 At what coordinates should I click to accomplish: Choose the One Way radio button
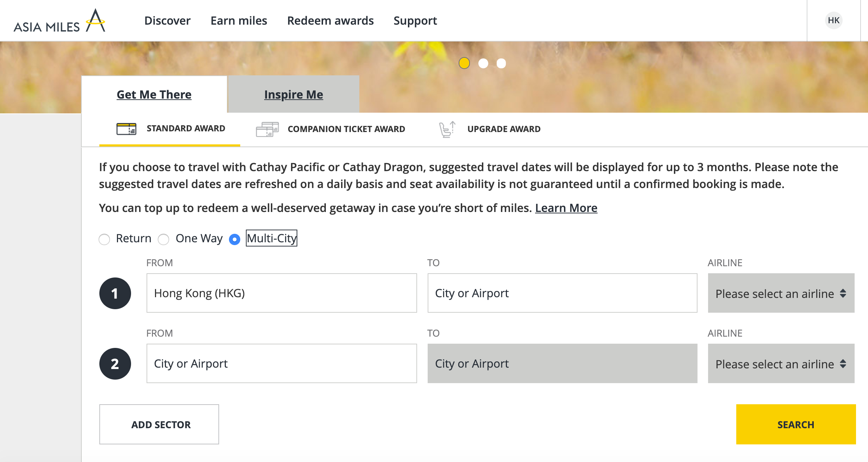(x=163, y=239)
